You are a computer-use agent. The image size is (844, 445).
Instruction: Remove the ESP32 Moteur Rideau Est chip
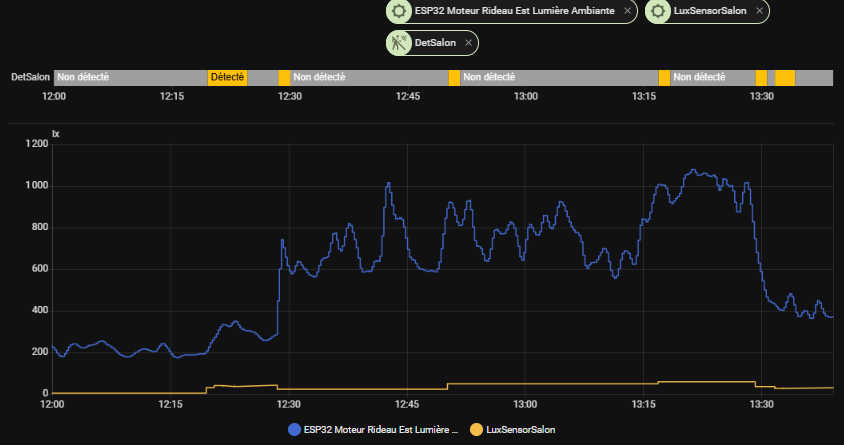tap(627, 11)
